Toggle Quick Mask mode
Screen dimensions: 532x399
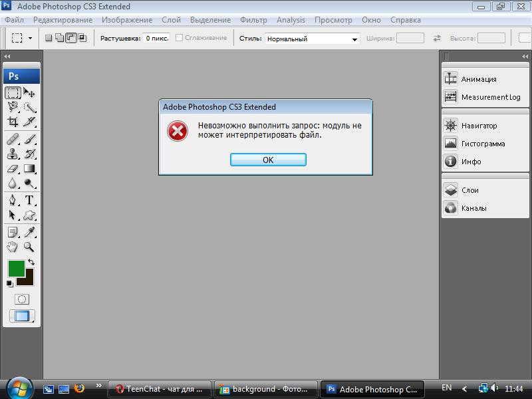22,300
